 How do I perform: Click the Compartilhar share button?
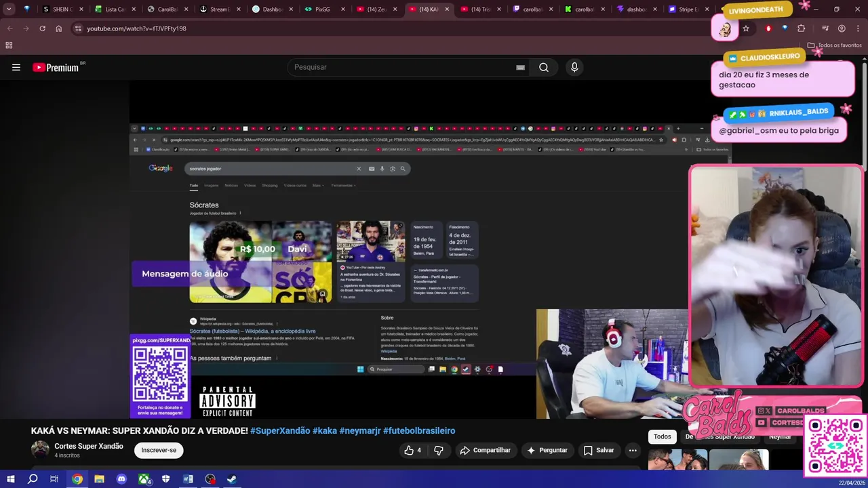pyautogui.click(x=485, y=450)
